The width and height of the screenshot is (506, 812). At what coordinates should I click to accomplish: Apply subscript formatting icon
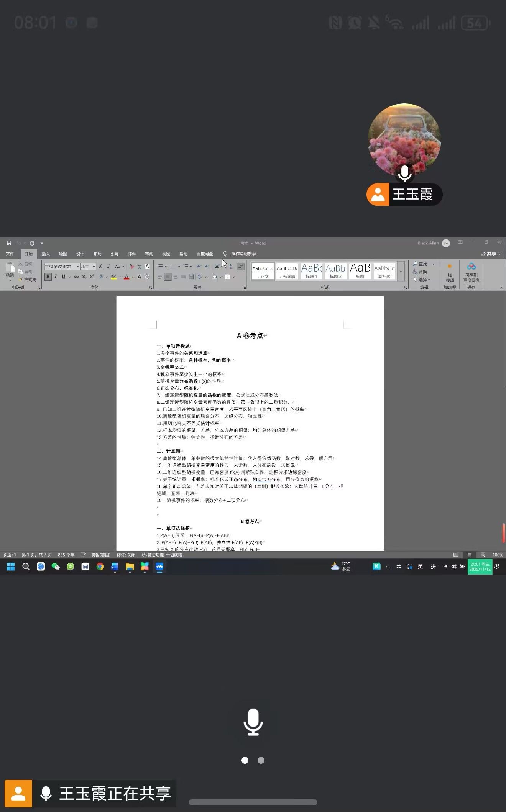(x=84, y=277)
